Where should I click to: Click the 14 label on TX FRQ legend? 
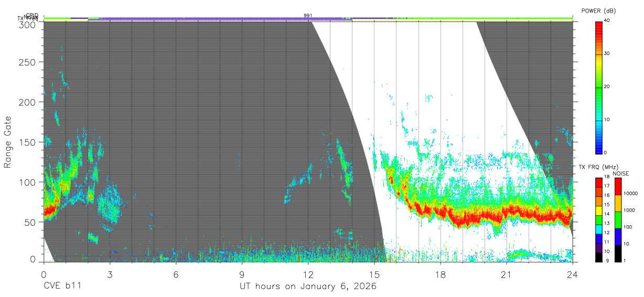tap(607, 214)
